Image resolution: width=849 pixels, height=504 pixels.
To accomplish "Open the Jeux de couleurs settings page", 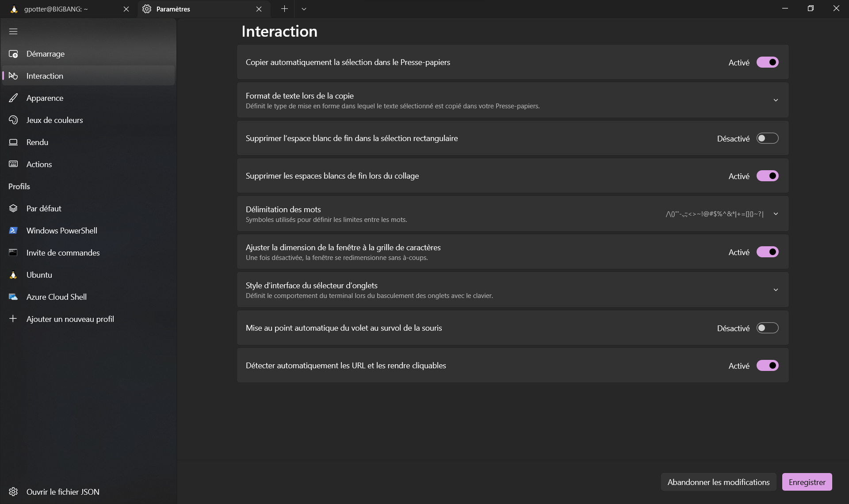I will 88,120.
